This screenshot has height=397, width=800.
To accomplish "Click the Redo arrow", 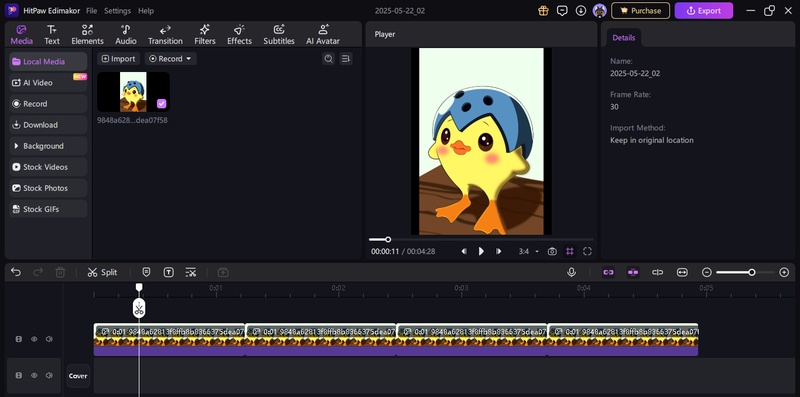I will point(38,272).
